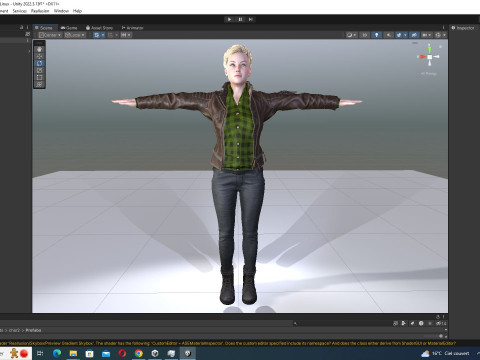Open Microsoft Store from taskbar
Screen dimensions: 480x360
90,353
